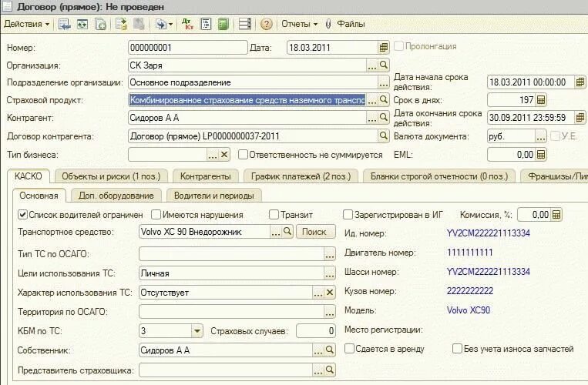The image size is (588, 385).
Task: Toggle the Сдается в аренду checkbox
Action: pyautogui.click(x=349, y=349)
